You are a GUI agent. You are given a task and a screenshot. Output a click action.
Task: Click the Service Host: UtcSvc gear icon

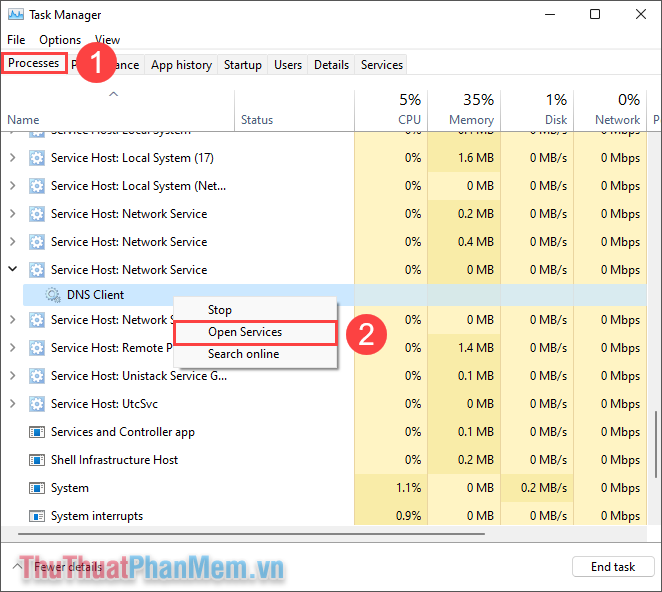click(37, 404)
